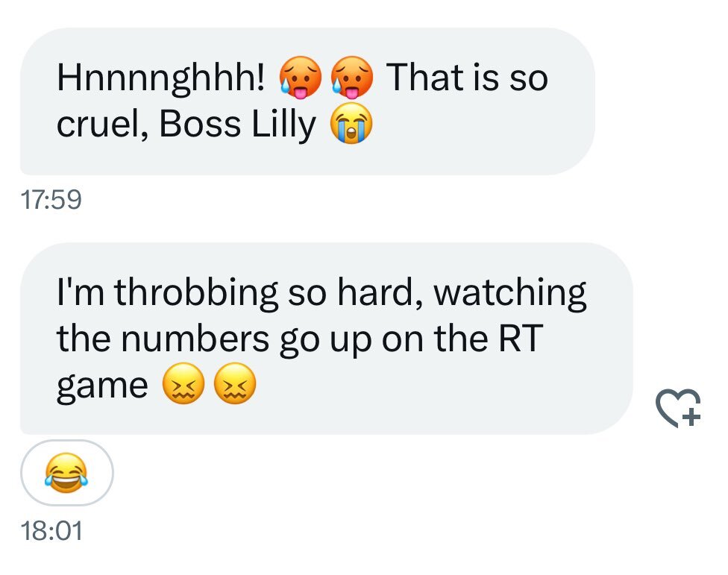Select the message about the RT game

click(x=327, y=339)
